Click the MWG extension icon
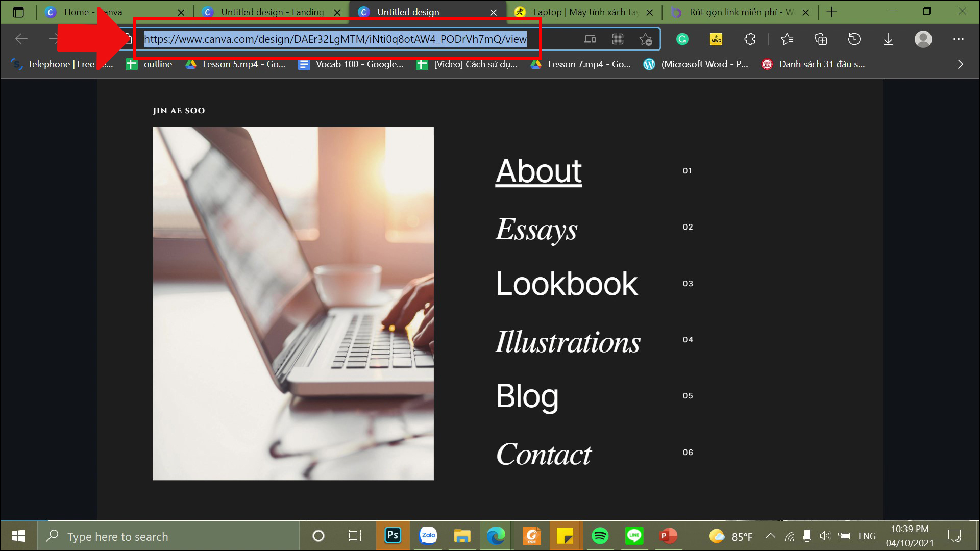 [x=716, y=39]
